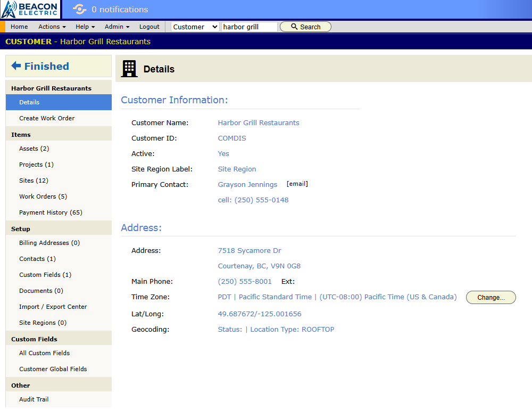This screenshot has width=532, height=410.
Task: Click the Active Yes value
Action: 223,153
